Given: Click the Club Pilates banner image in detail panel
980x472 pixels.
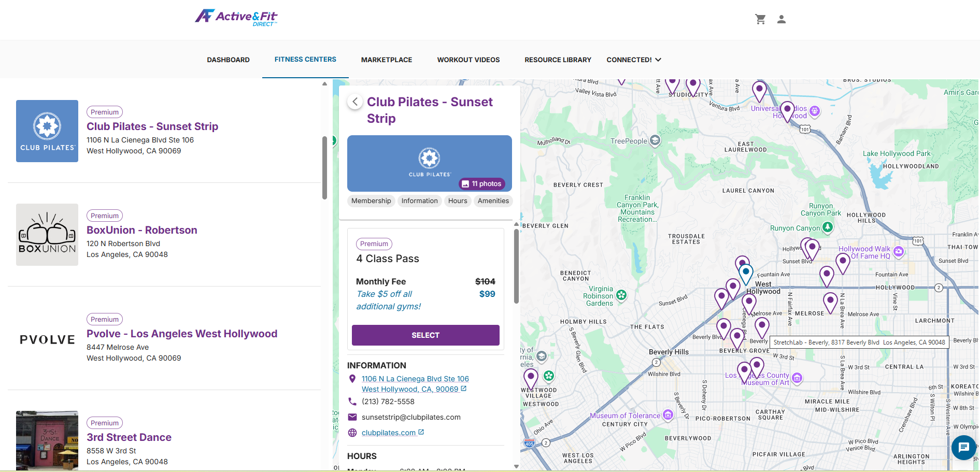Looking at the screenshot, I should click(430, 163).
